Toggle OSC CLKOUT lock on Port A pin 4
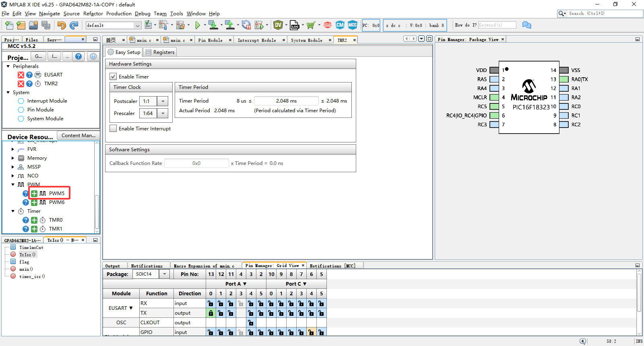This screenshot has height=346, width=644. tap(251, 323)
